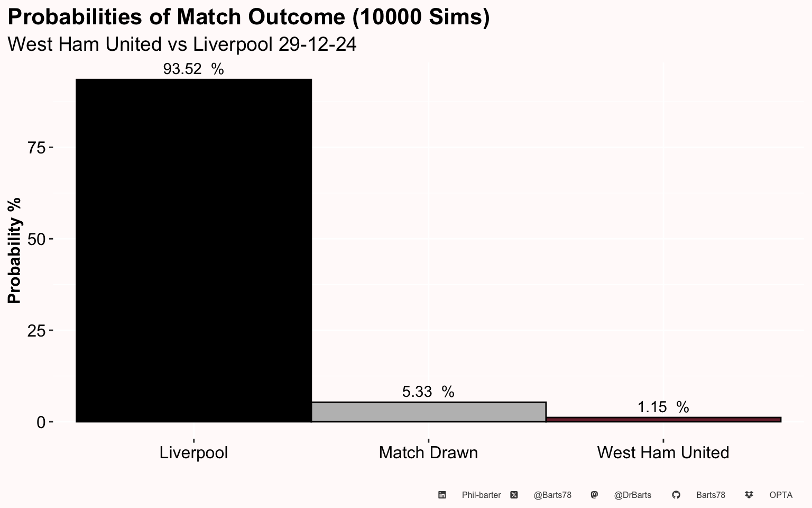Image resolution: width=812 pixels, height=508 pixels.
Task: Click the 93.52 % value label
Action: (193, 69)
